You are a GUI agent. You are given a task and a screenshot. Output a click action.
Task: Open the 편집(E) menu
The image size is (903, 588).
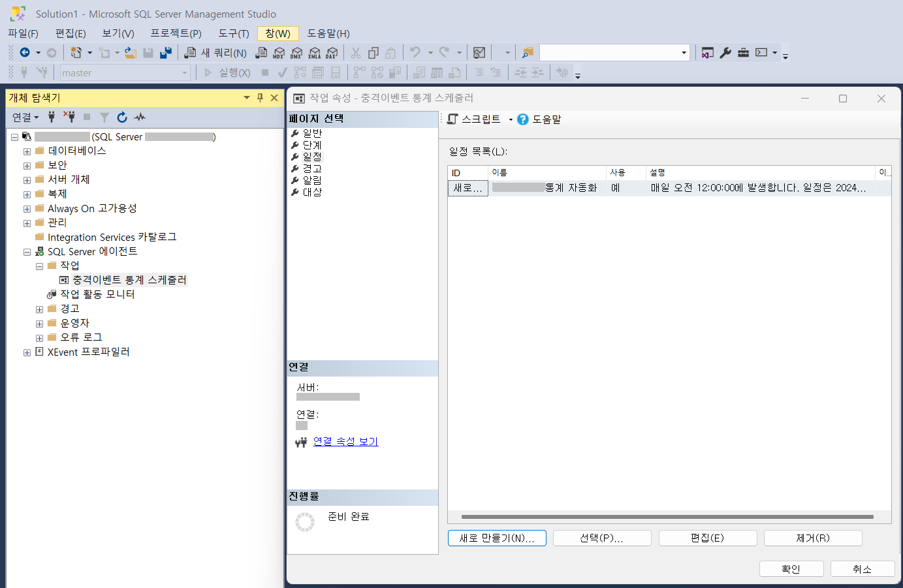(x=71, y=33)
